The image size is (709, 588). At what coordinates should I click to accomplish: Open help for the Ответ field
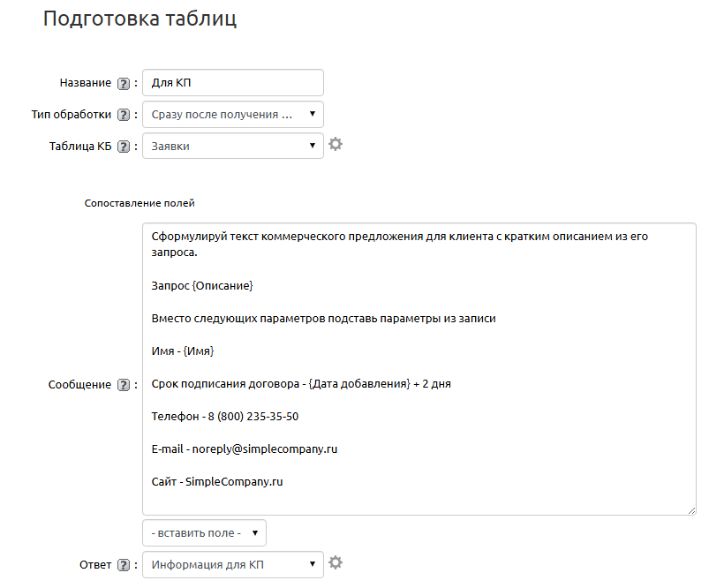(x=124, y=565)
